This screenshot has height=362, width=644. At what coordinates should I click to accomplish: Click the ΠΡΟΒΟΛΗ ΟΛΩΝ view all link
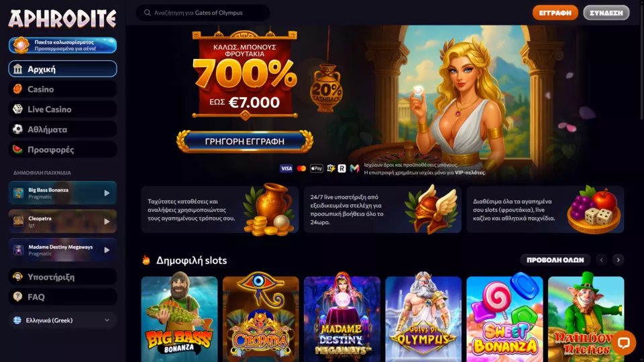(555, 260)
